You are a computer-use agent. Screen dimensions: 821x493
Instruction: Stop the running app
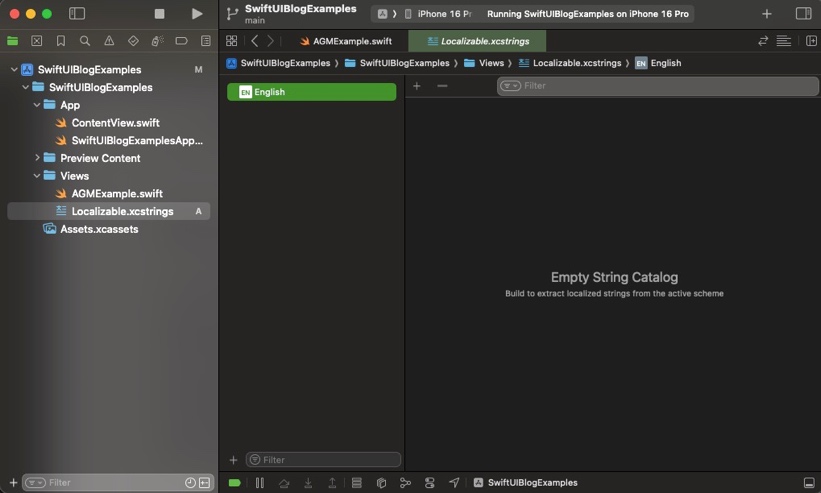[x=159, y=14]
